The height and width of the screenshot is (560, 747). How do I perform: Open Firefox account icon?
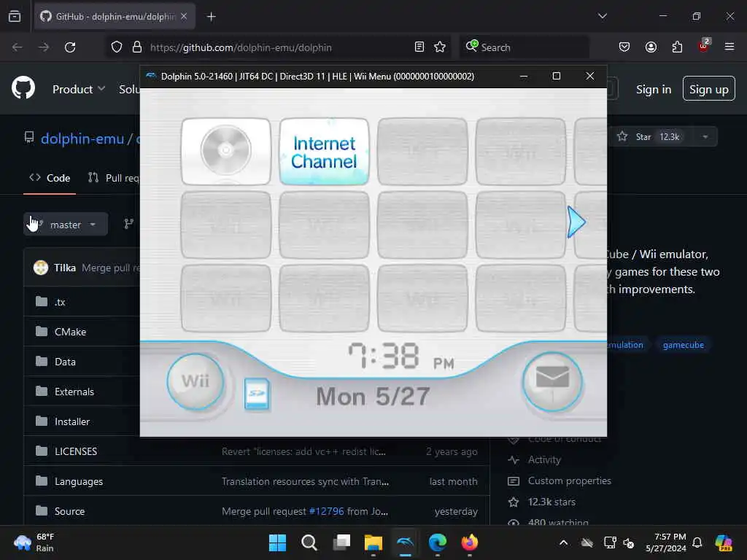(651, 47)
